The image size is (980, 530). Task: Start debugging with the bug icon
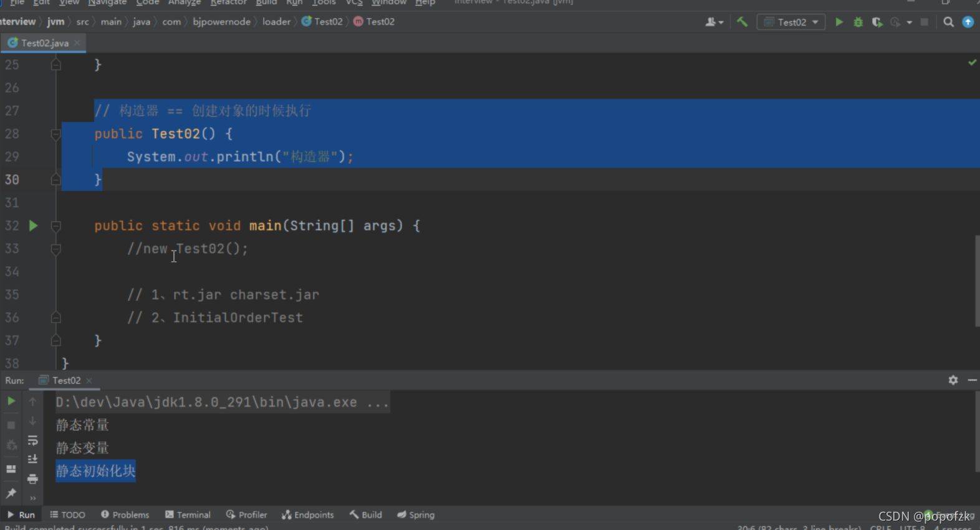[x=858, y=22]
